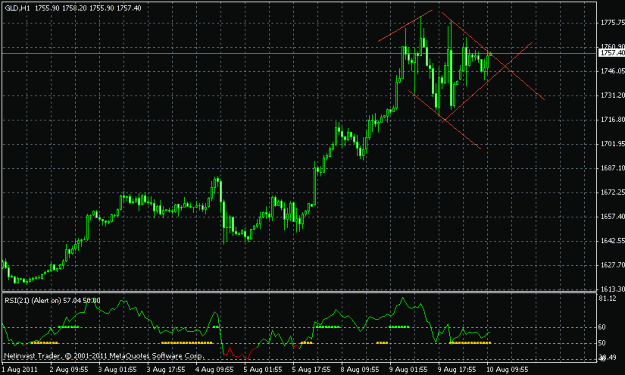Select the 1716.80 price axis label
This screenshot has height=375, width=625.
(613, 120)
